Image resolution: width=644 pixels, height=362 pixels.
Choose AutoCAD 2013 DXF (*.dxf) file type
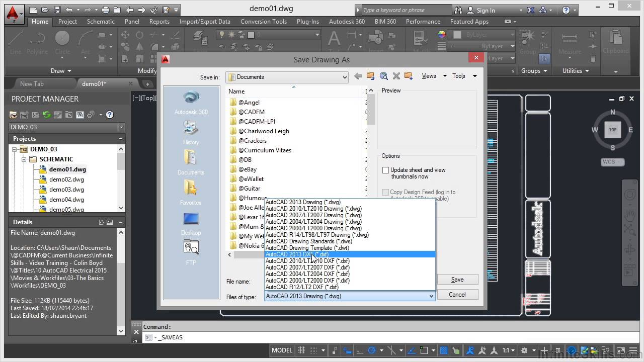[350, 254]
